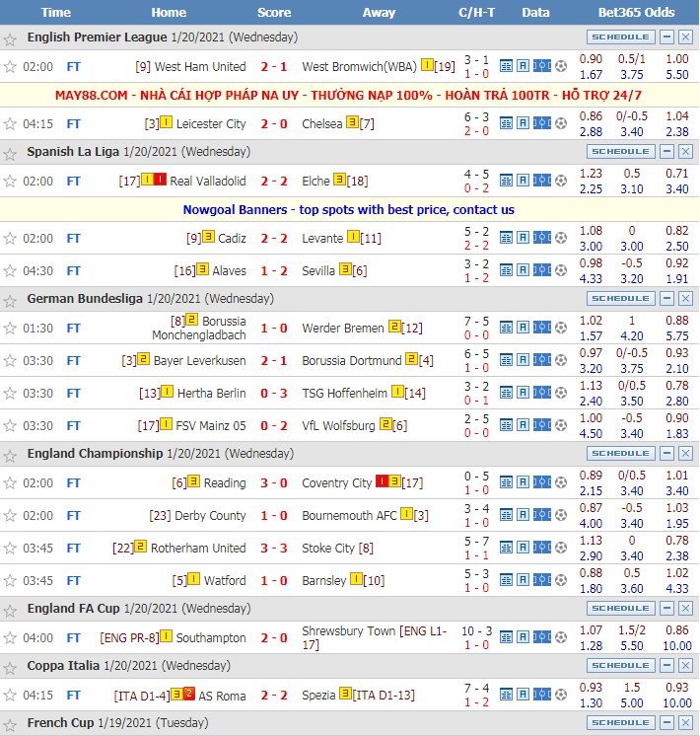The image size is (700, 736).
Task: Open Spanish La Liga SCHEDULE button
Action: point(621,152)
